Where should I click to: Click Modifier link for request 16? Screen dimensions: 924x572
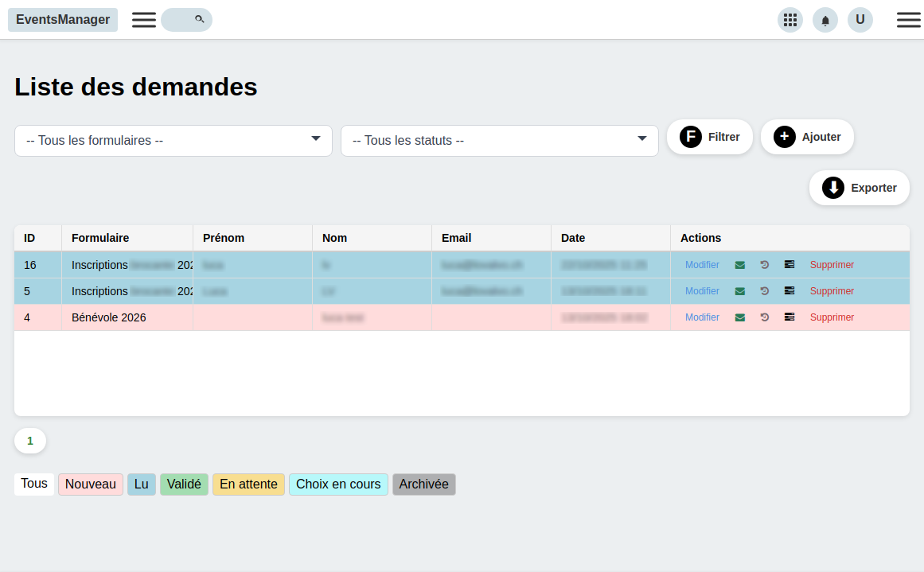pyautogui.click(x=702, y=265)
